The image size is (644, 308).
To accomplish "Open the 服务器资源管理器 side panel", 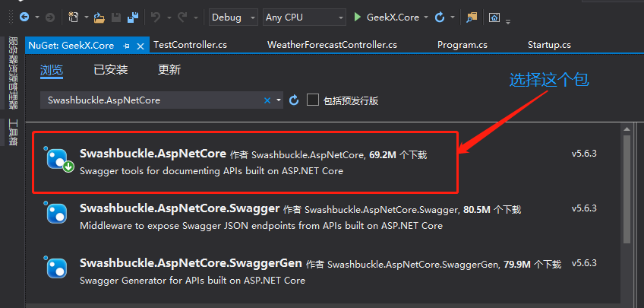I will (x=13, y=72).
